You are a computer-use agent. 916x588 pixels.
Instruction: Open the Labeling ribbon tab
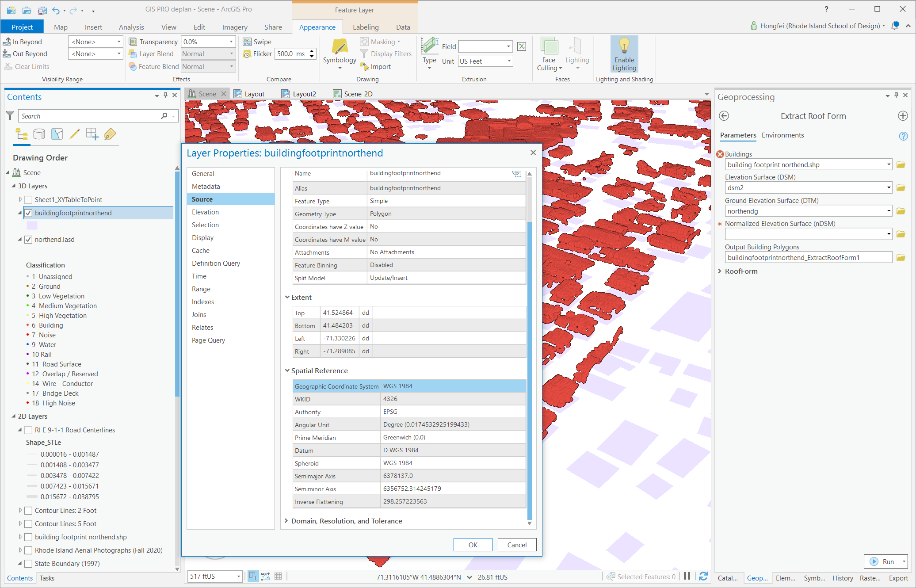click(366, 27)
